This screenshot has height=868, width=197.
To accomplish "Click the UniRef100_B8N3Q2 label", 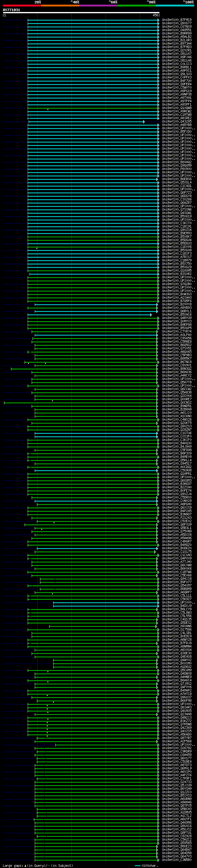I will (x=177, y=369).
